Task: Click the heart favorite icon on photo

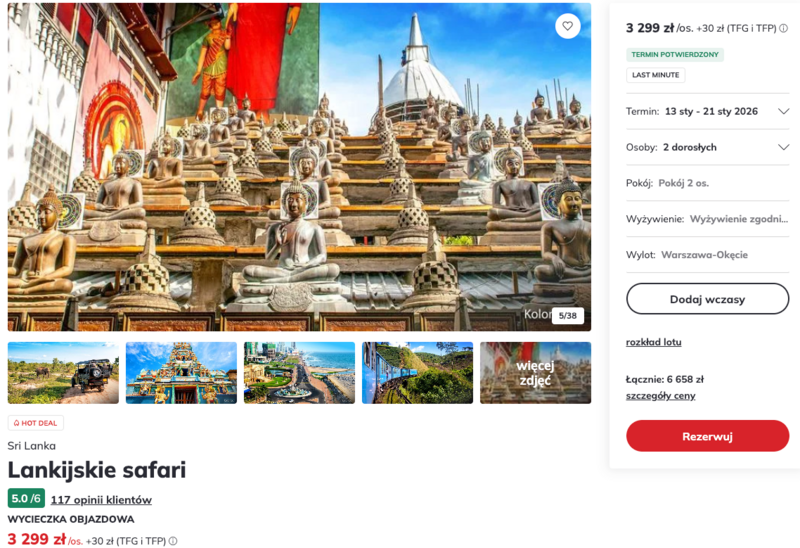Action: [x=568, y=26]
